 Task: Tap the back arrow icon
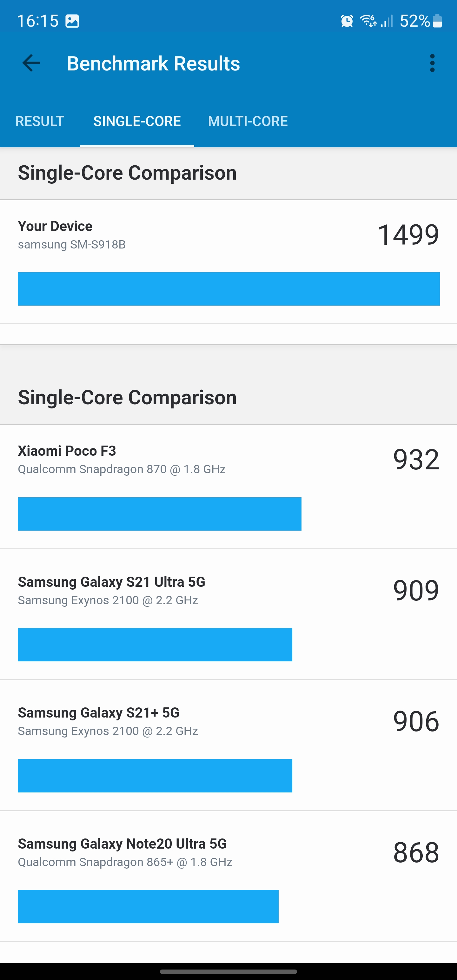pos(31,63)
